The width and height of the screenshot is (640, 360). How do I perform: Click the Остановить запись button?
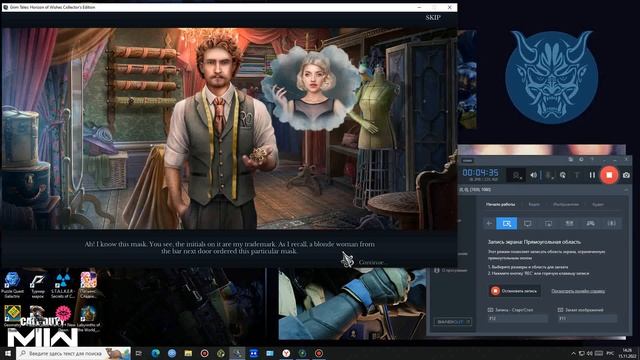515,291
